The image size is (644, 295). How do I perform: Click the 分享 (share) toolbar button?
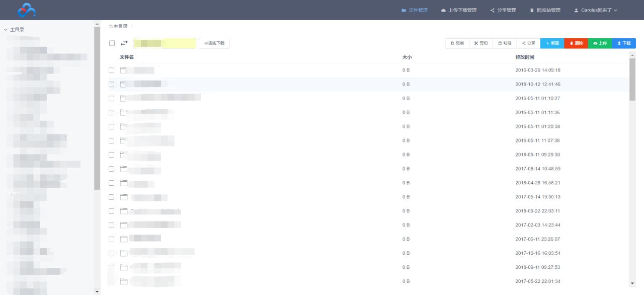(528, 43)
